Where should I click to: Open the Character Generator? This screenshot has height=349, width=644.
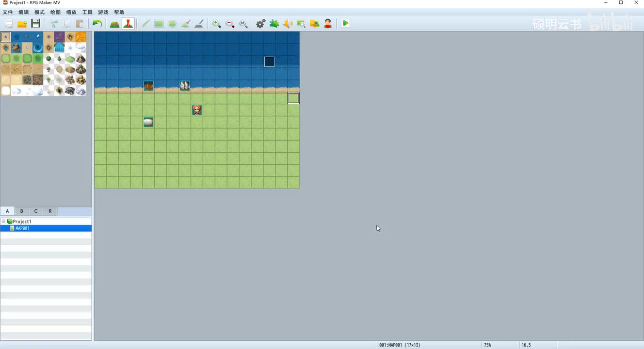tap(328, 23)
